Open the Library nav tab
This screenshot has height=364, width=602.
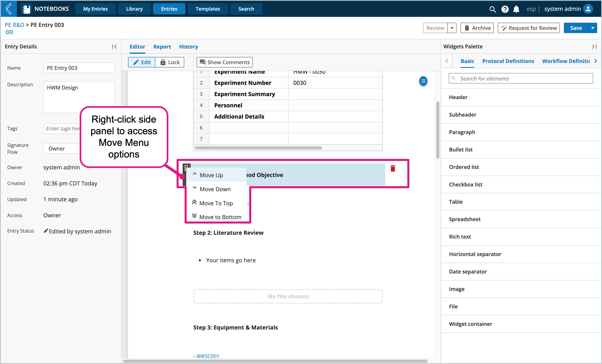134,9
